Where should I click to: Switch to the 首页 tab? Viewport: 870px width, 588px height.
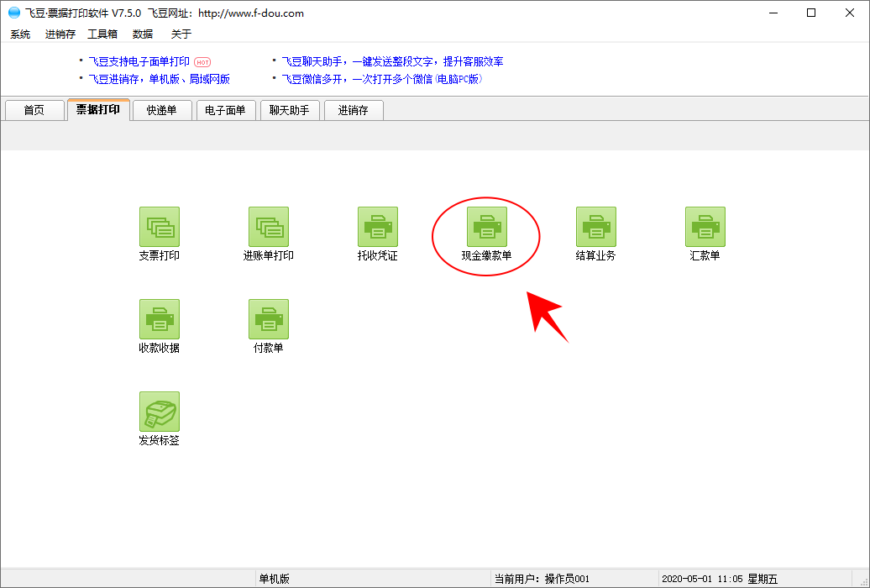click(34, 110)
